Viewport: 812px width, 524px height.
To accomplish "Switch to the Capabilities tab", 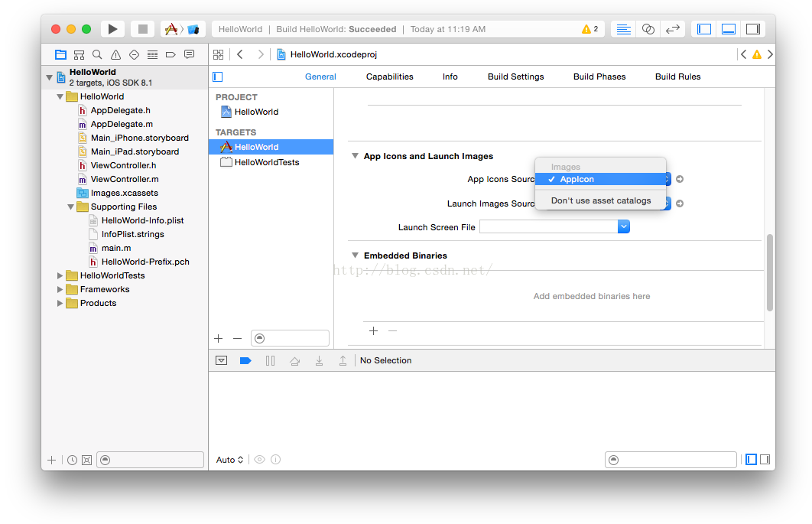I will (389, 76).
